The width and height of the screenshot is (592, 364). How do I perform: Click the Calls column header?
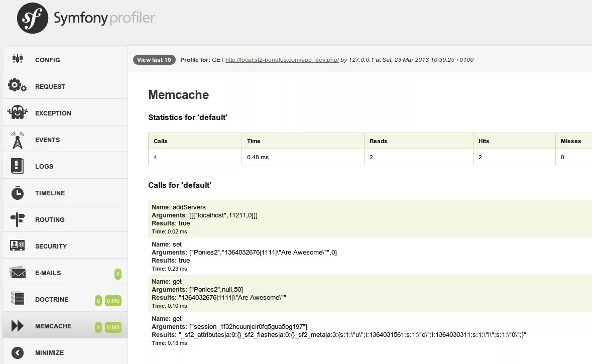(195, 141)
